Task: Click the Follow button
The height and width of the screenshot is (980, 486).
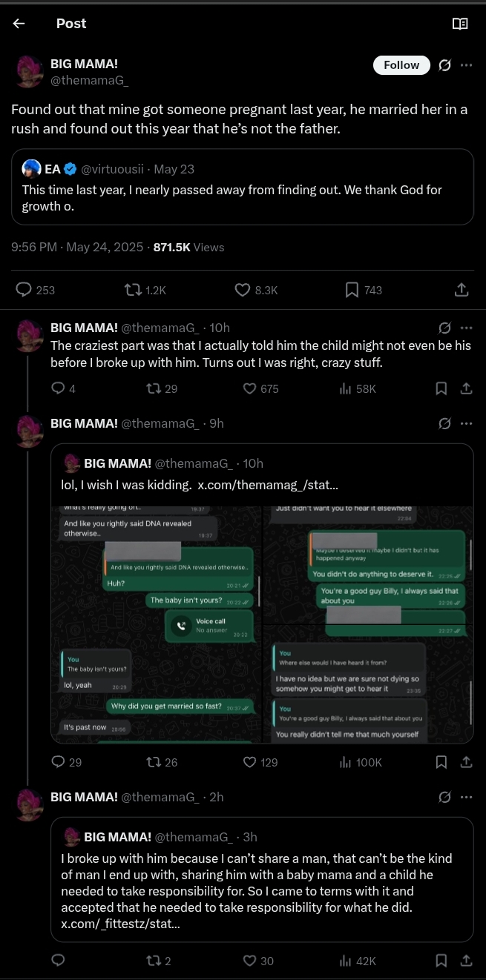Action: (x=401, y=65)
